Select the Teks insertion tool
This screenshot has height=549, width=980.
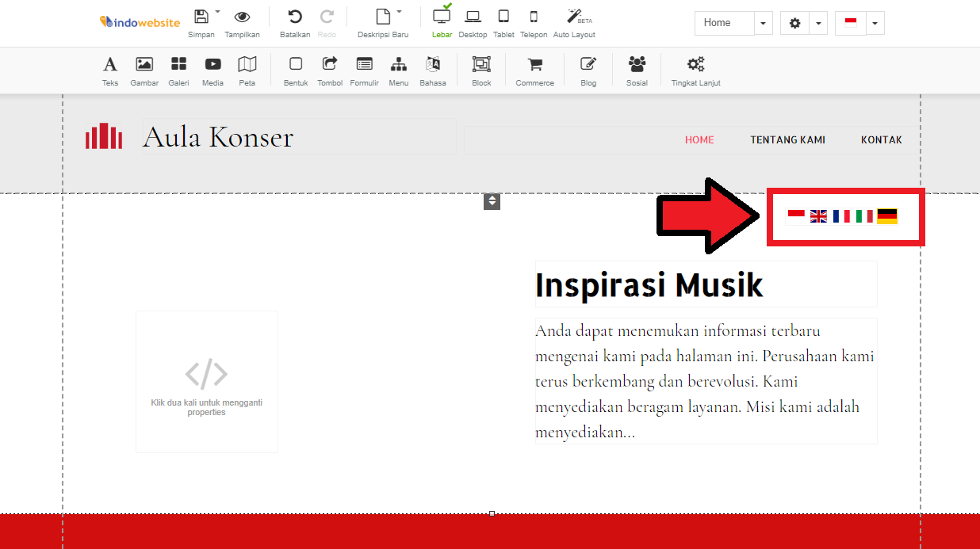(109, 71)
